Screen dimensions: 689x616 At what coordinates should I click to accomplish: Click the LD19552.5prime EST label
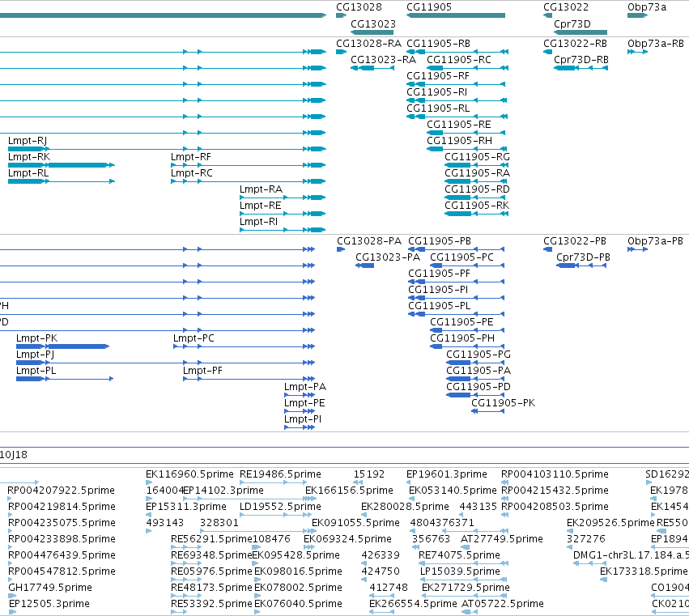280,507
